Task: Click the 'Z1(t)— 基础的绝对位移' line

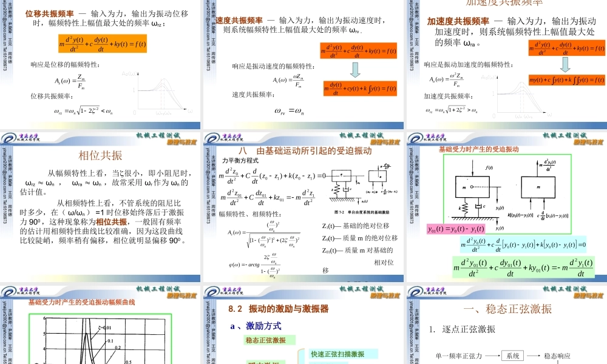Action: click(356, 226)
